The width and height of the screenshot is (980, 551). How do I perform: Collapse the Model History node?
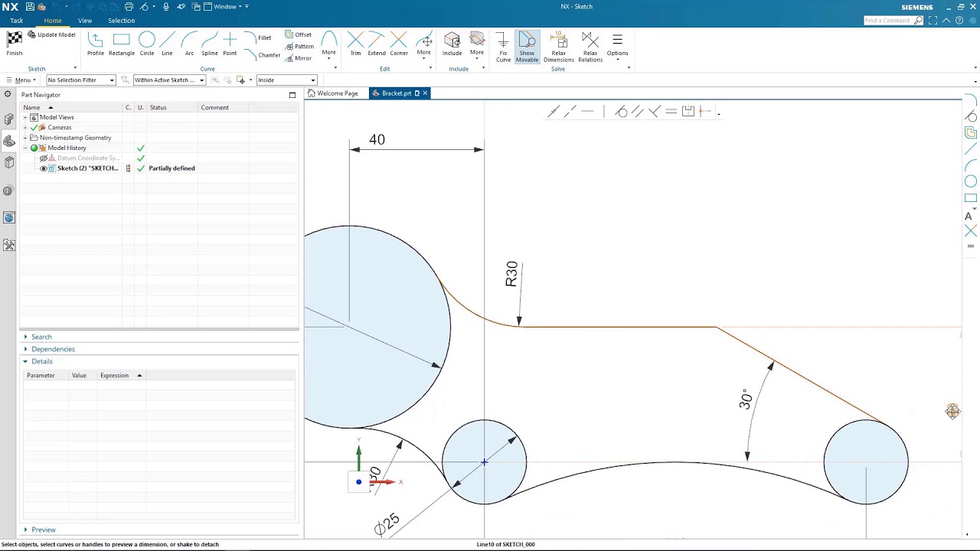click(x=25, y=148)
